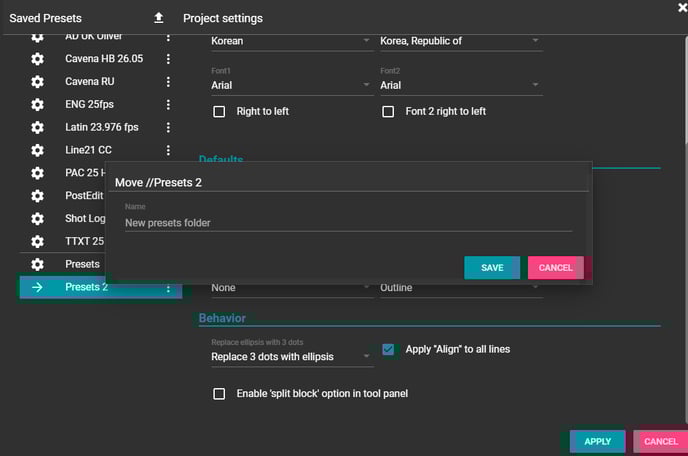The height and width of the screenshot is (456, 688).
Task: Open the Replace ellipsis with 3 dots dropdown
Action: coord(288,356)
